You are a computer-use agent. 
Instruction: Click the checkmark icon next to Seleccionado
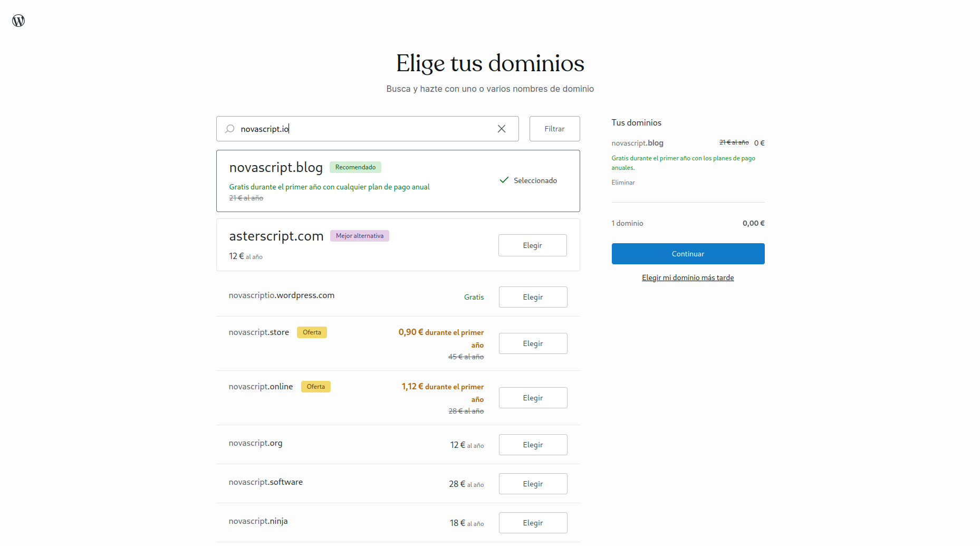click(504, 180)
